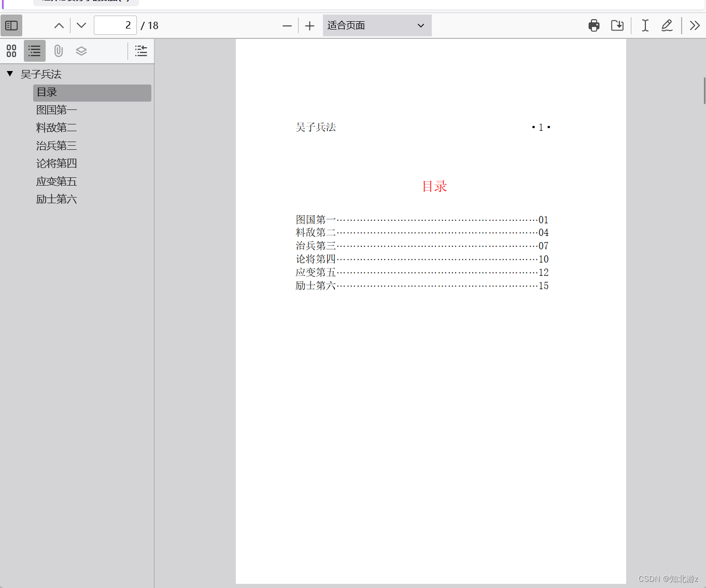Click the page number input field

(115, 25)
